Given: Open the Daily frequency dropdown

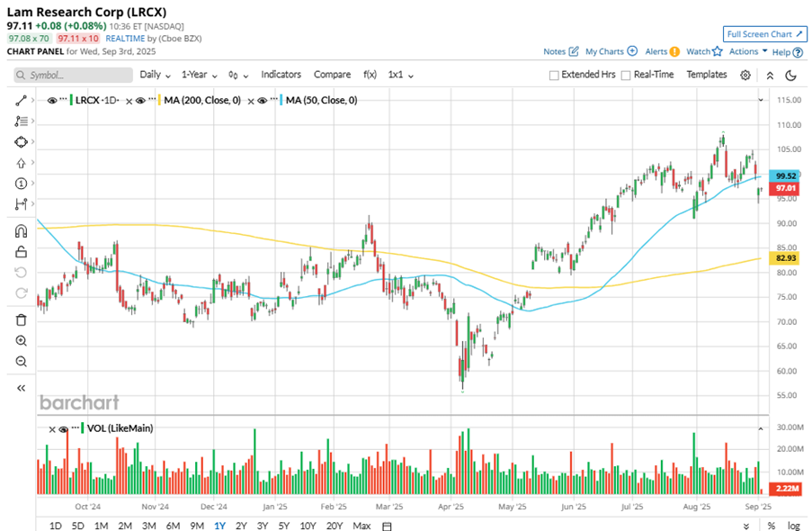Looking at the screenshot, I should [155, 75].
